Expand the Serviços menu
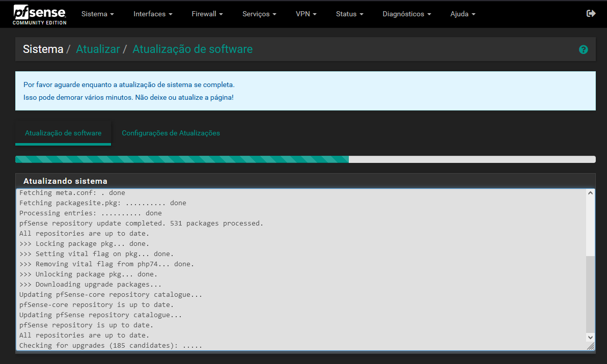The height and width of the screenshot is (364, 607). pyautogui.click(x=259, y=14)
